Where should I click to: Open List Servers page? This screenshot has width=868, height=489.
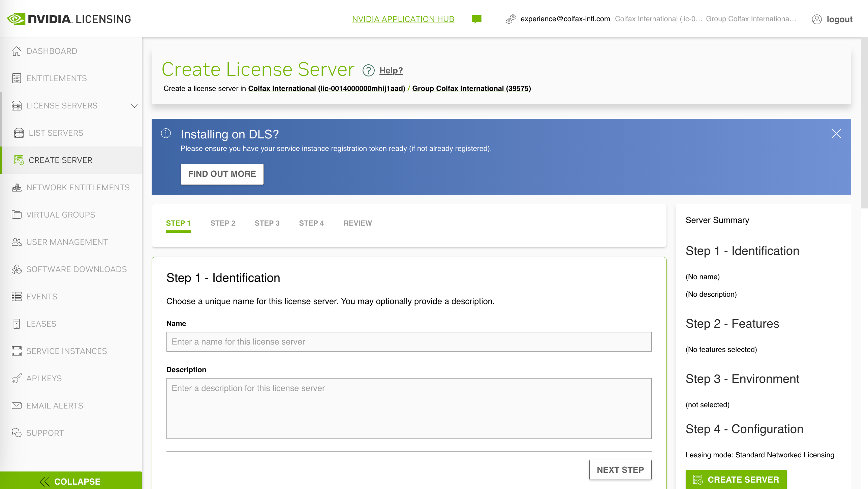coord(56,133)
